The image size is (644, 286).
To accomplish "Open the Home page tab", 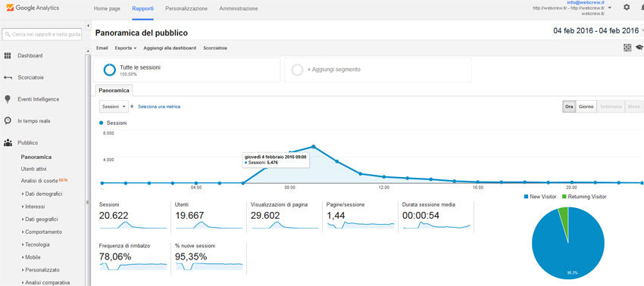I will (x=107, y=8).
